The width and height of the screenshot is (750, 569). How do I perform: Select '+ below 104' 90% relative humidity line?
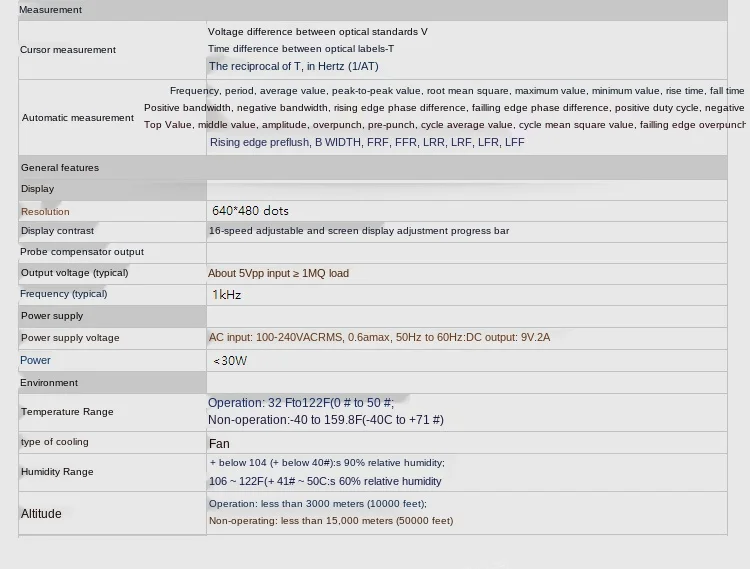pos(327,463)
